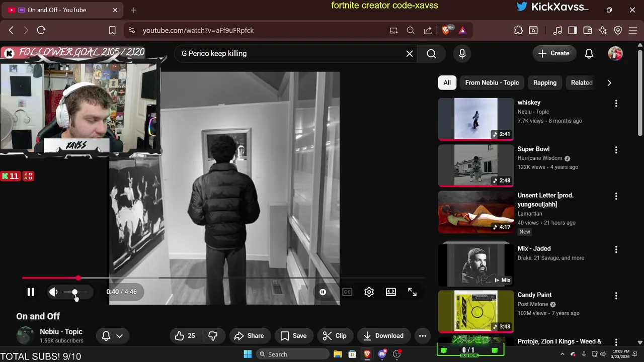Reload the YouTube page
The width and height of the screenshot is (644, 362).
pyautogui.click(x=41, y=30)
